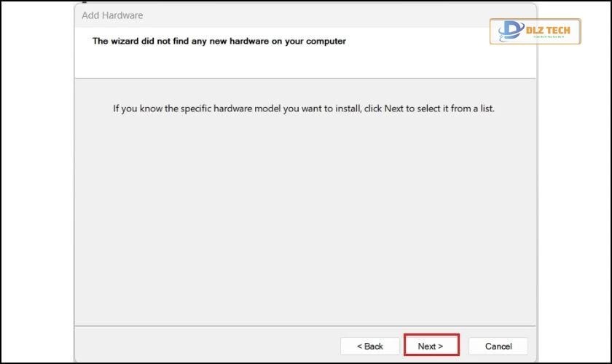Click the word "install" in the instruction text
The image size is (612, 364).
click(x=345, y=108)
